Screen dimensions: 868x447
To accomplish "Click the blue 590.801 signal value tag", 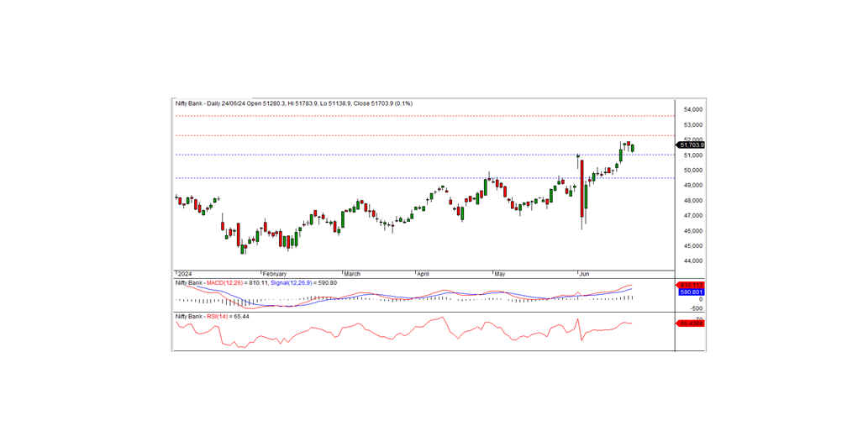I will (x=691, y=292).
